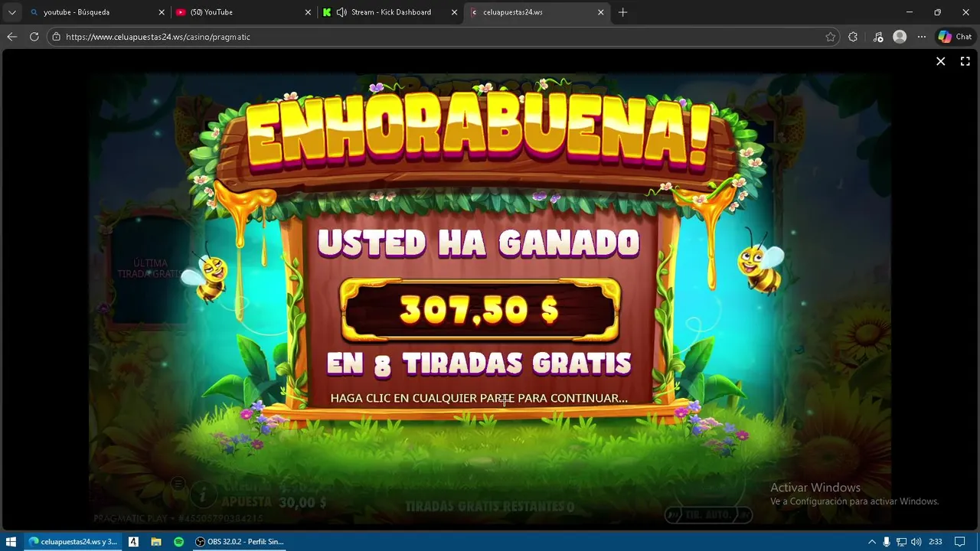Open the Windows notification center
980x551 pixels.
(960, 541)
